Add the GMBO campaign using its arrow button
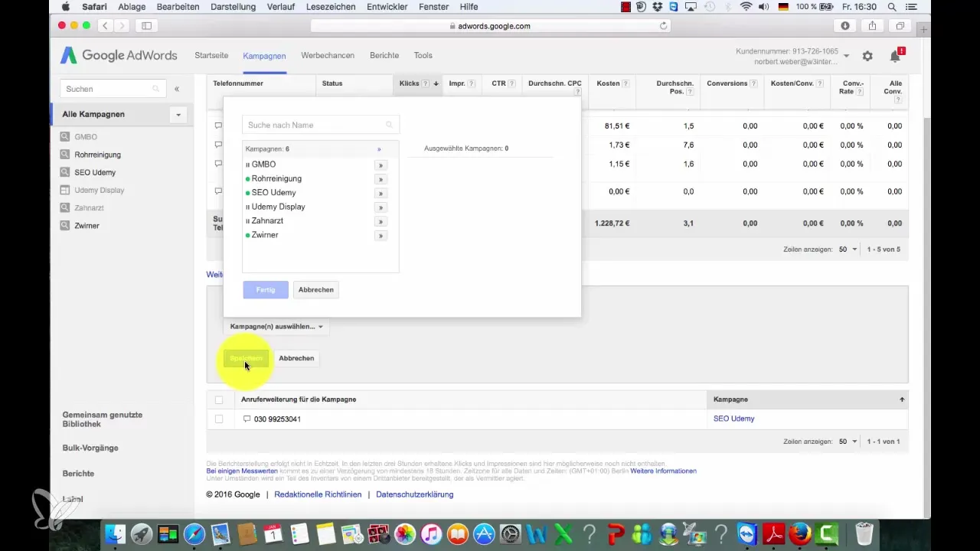 point(381,165)
